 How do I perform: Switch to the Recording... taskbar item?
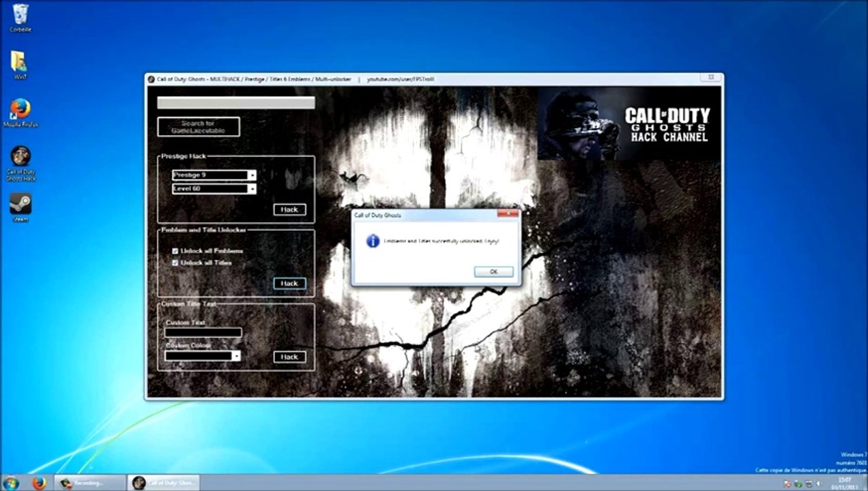coord(89,483)
